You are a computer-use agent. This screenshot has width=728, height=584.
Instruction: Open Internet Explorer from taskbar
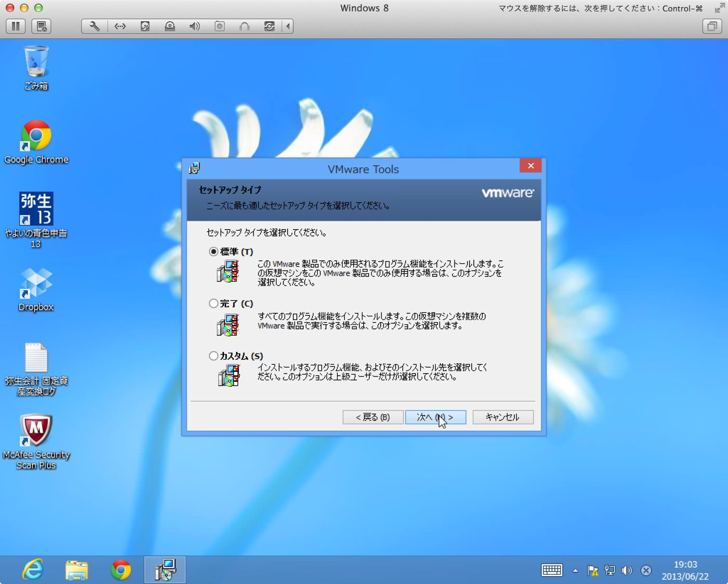(x=33, y=570)
